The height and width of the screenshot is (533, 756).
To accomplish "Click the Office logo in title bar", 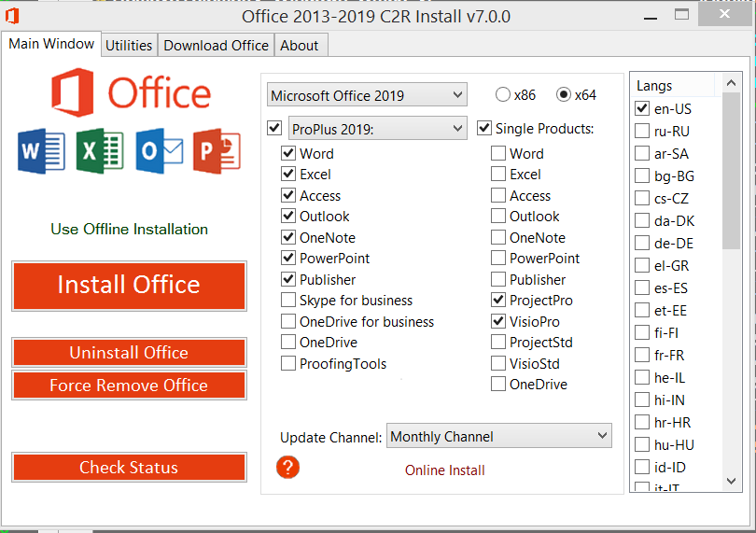I will click(11, 16).
